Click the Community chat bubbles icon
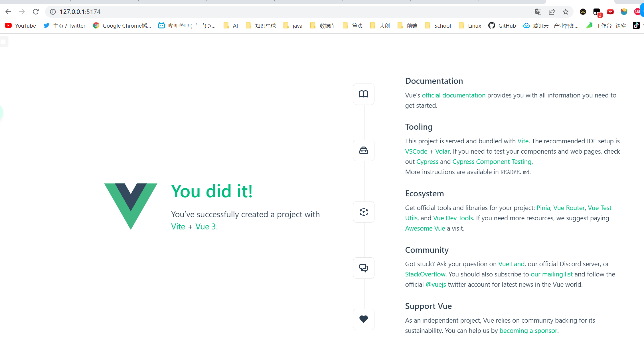The width and height of the screenshot is (644, 344). coord(364,268)
